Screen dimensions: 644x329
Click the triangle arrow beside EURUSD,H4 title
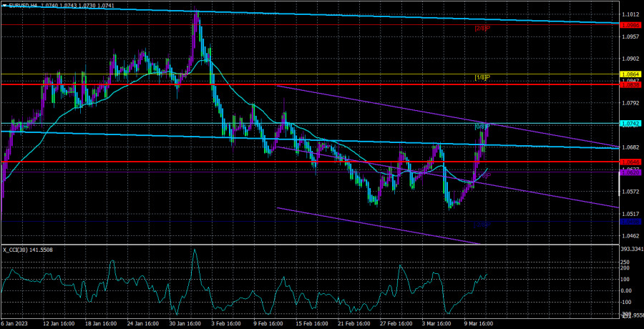coord(4,4)
